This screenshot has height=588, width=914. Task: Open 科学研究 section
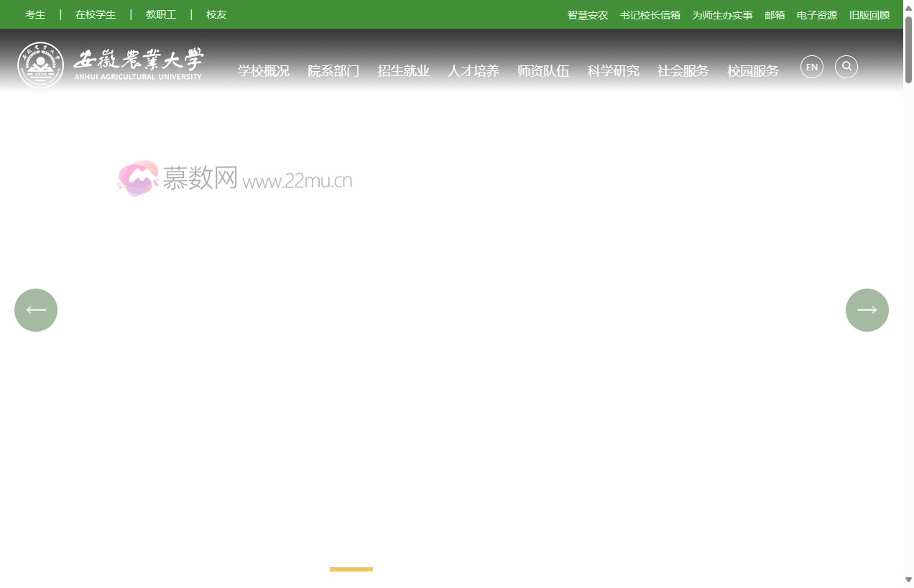[613, 70]
